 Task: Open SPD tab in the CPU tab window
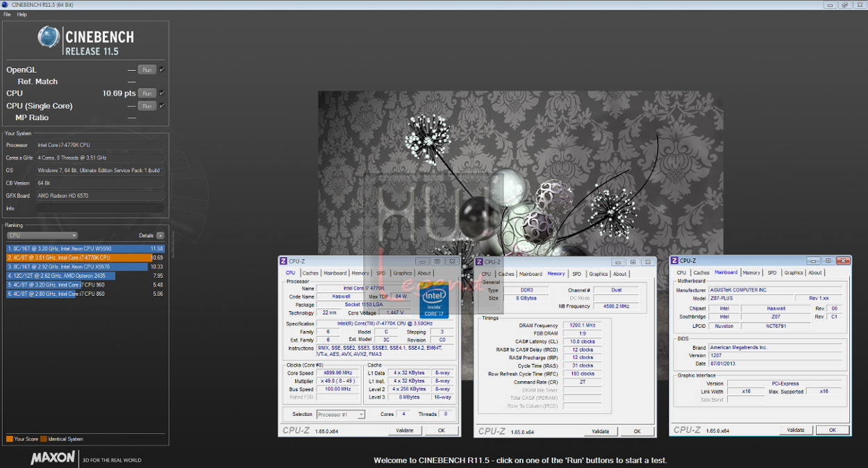[381, 273]
